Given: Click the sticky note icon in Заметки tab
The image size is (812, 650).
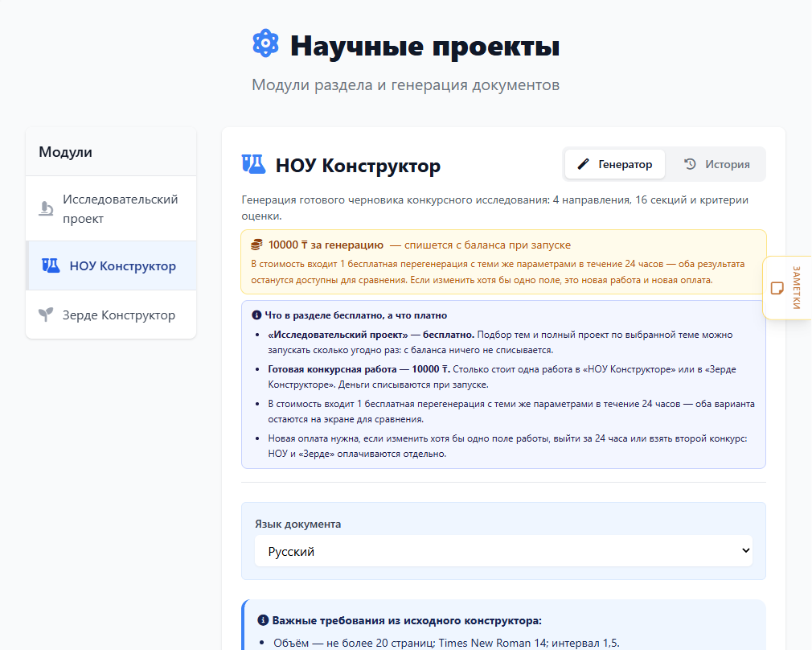Looking at the screenshot, I should [x=777, y=288].
